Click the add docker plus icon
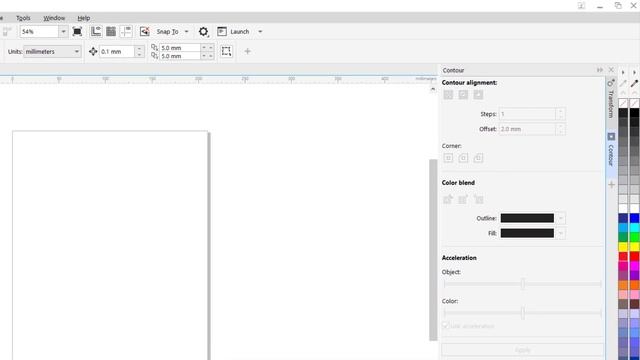Viewport: 640px width, 360px height. 611,185
